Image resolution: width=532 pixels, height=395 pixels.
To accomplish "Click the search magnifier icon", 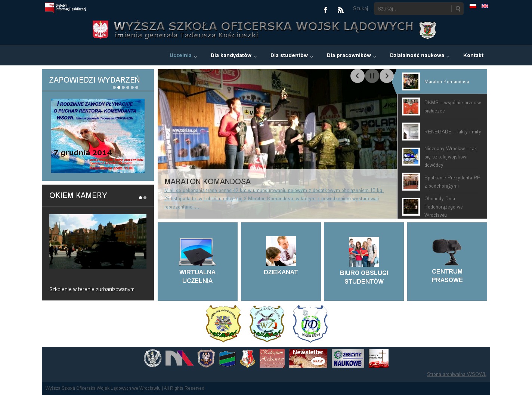I will click(x=458, y=9).
